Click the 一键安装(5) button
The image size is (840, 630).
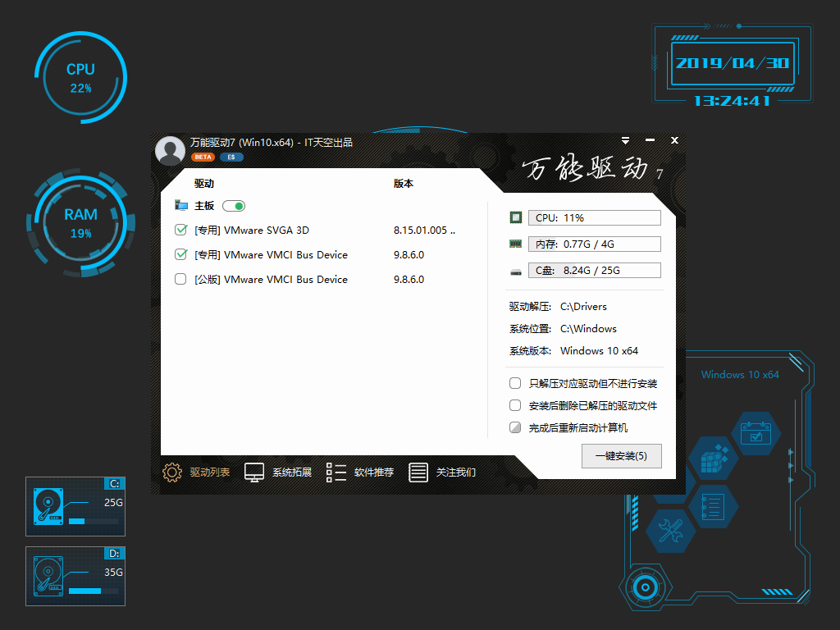pyautogui.click(x=621, y=456)
